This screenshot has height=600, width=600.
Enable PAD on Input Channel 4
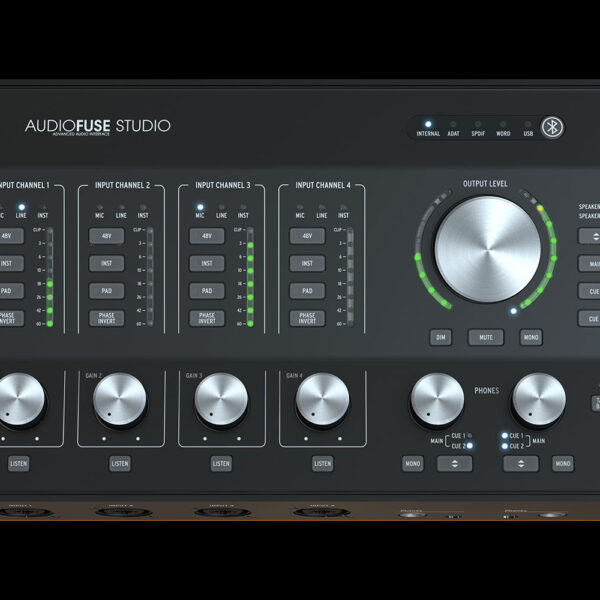click(x=307, y=291)
